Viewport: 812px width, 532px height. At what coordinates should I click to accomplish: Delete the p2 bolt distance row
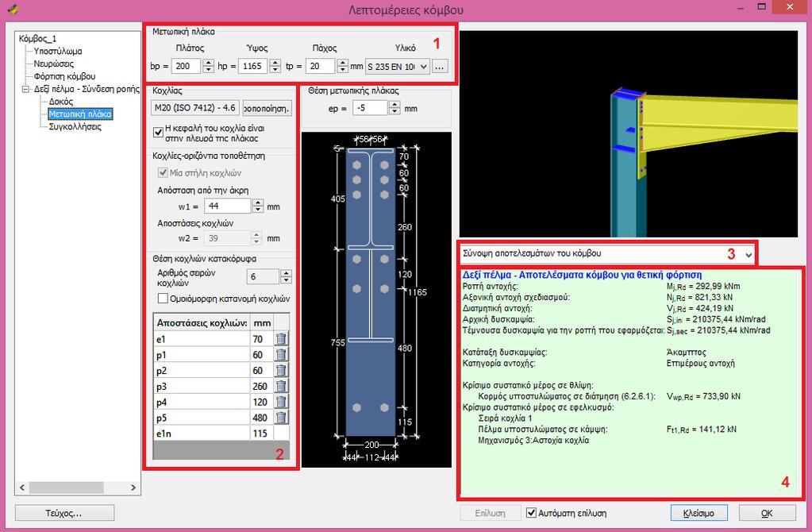[x=281, y=371]
